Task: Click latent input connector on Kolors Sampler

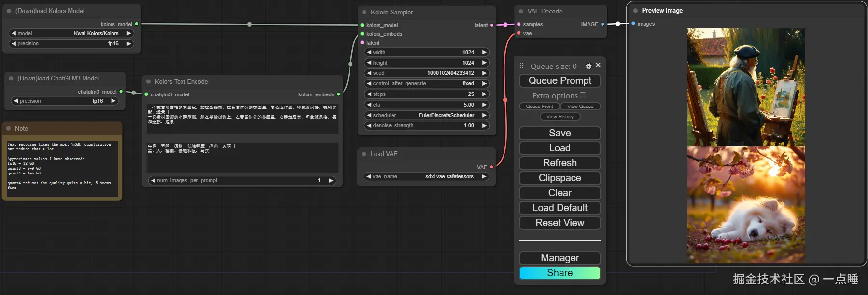Action: click(362, 43)
